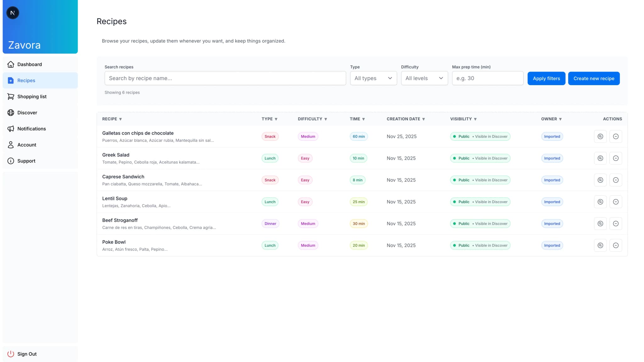This screenshot has height=362, width=644.
Task: Click the magnifier view icon for Greek Salad
Action: point(600,158)
